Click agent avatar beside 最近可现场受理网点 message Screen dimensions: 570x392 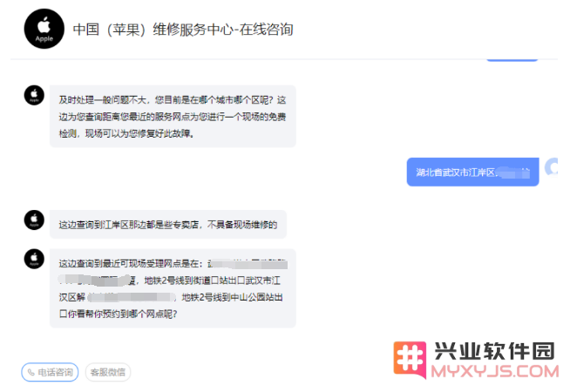(x=34, y=259)
